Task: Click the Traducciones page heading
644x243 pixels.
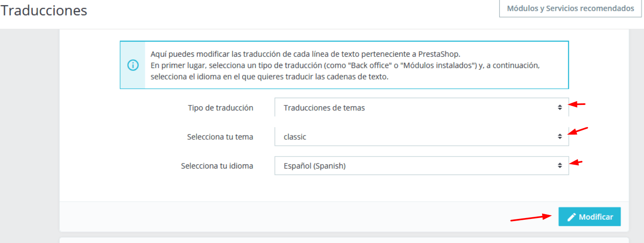Action: click(x=44, y=10)
